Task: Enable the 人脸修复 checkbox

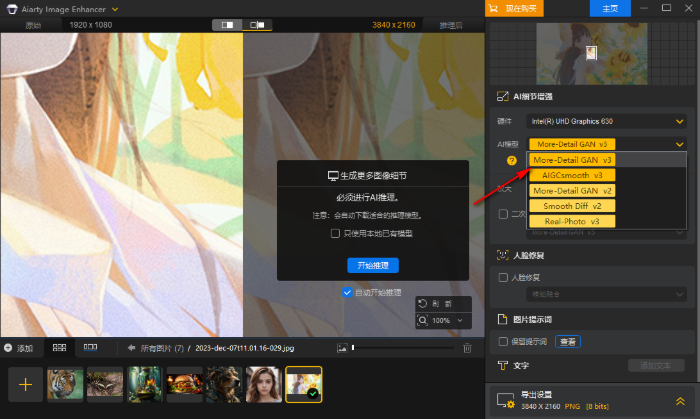Action: point(503,278)
